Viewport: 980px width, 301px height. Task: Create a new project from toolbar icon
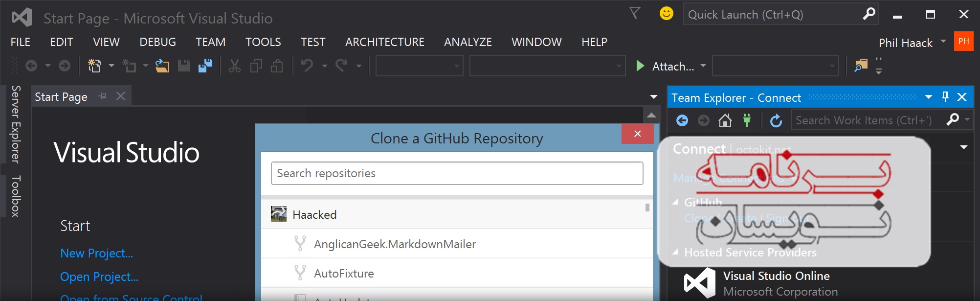point(94,66)
